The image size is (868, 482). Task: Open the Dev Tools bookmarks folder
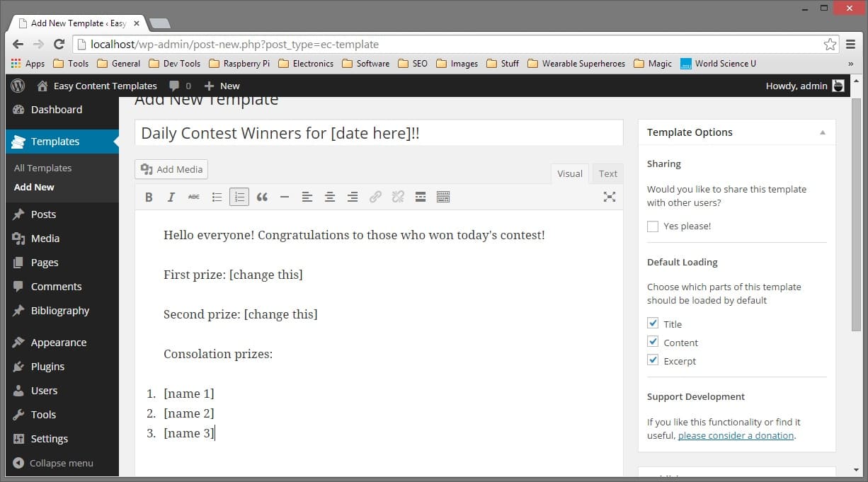click(175, 64)
